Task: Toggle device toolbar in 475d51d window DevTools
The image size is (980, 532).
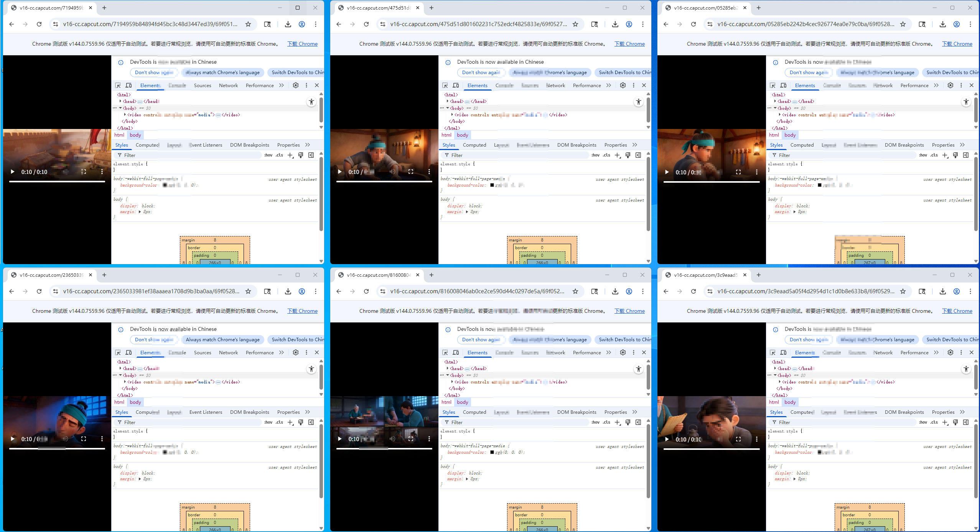Action: (456, 85)
